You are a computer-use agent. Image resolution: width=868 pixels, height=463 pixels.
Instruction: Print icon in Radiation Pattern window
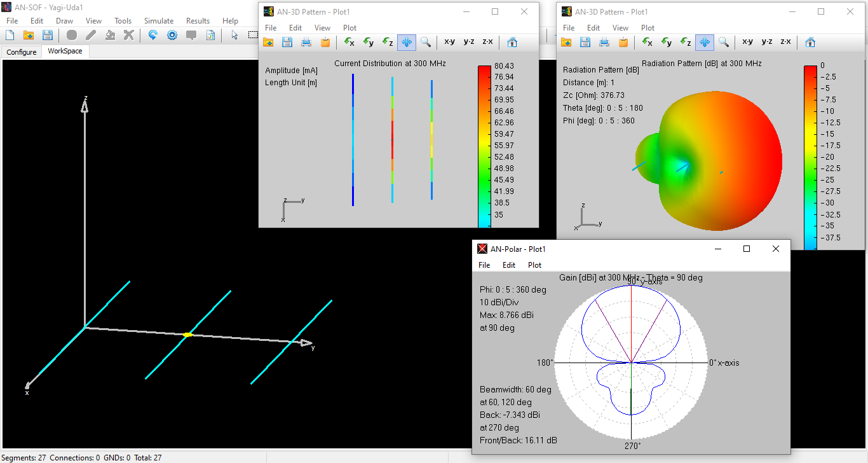coord(604,42)
